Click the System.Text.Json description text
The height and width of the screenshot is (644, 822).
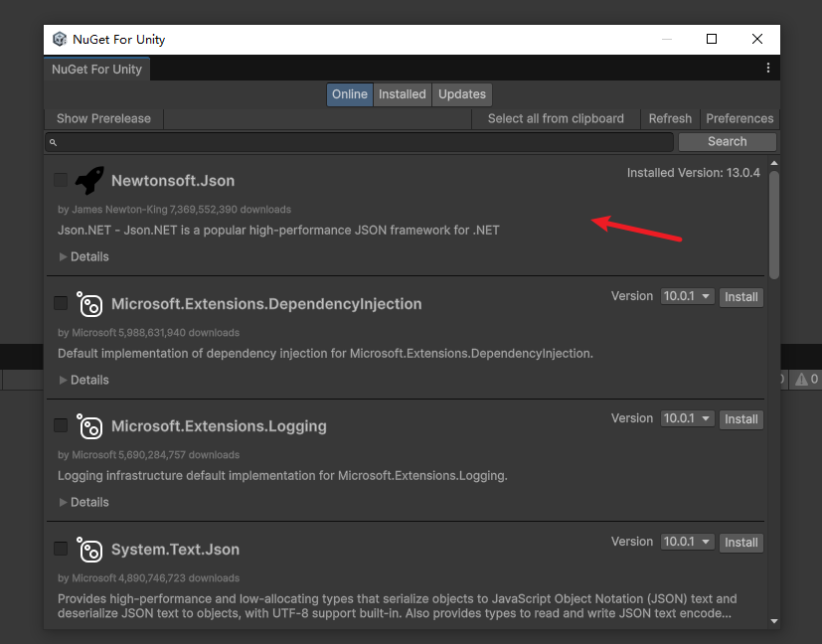pyautogui.click(x=397, y=606)
